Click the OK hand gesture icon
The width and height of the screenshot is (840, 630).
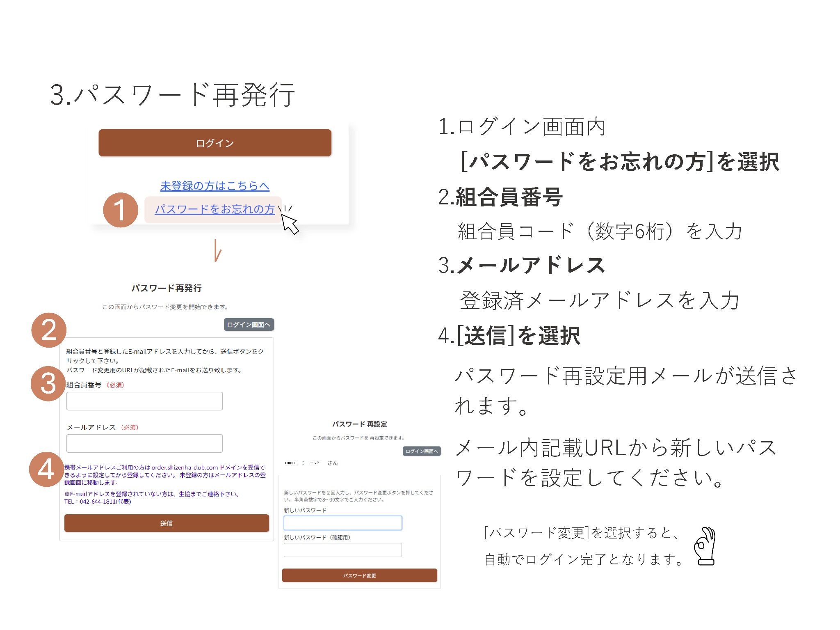click(705, 546)
